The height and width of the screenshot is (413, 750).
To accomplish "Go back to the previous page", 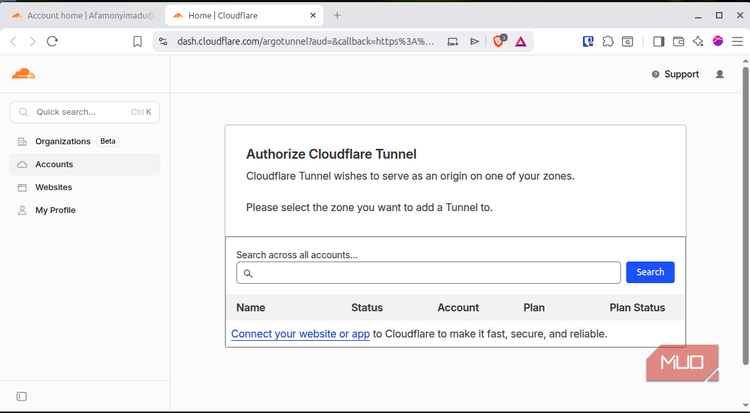I will (13, 42).
